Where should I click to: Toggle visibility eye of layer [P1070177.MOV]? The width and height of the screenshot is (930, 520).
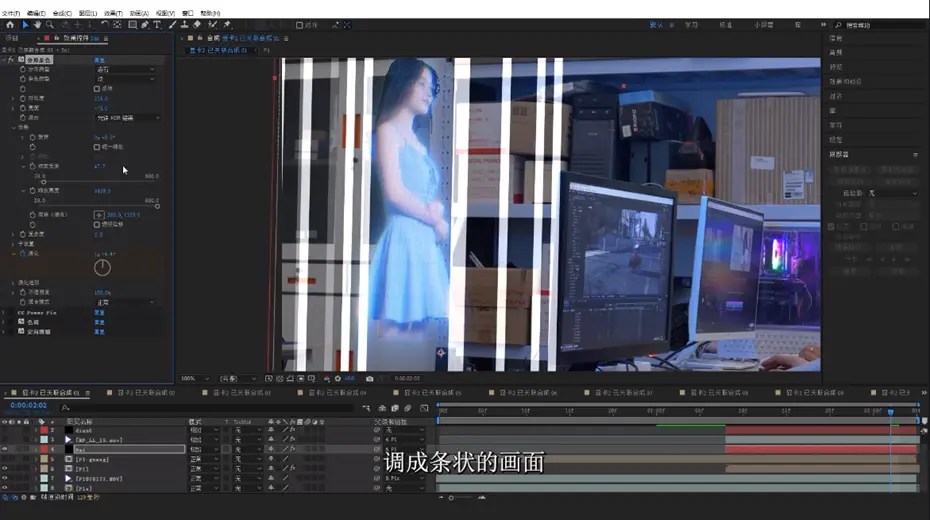pos(5,478)
